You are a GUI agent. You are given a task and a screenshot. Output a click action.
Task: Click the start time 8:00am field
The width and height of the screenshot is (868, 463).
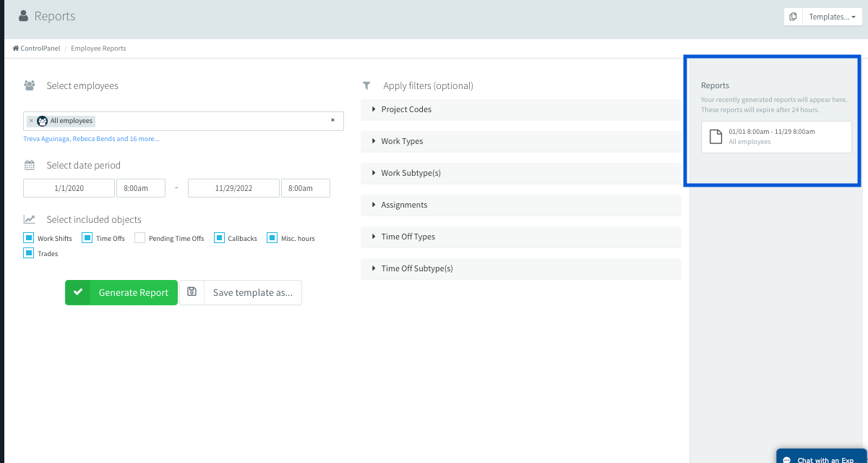point(141,188)
